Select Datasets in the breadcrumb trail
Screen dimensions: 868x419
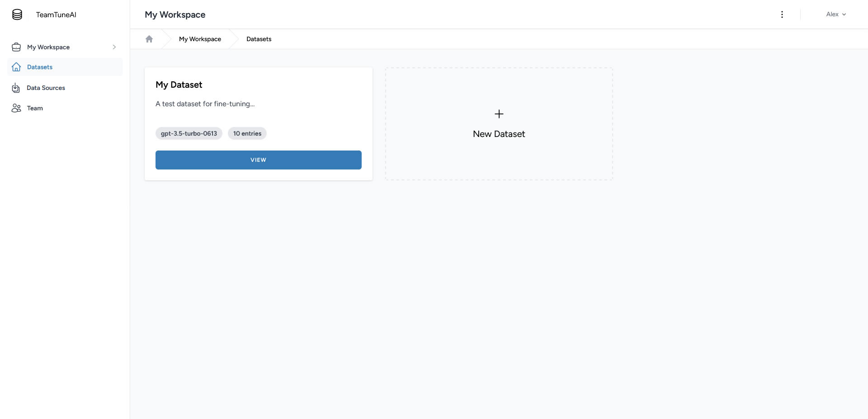pos(259,39)
